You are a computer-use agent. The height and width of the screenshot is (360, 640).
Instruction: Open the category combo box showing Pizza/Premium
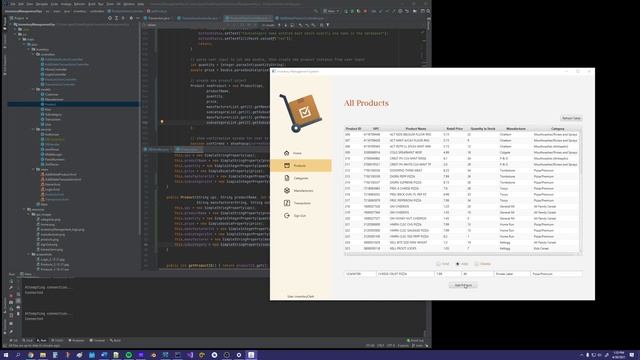click(x=556, y=274)
